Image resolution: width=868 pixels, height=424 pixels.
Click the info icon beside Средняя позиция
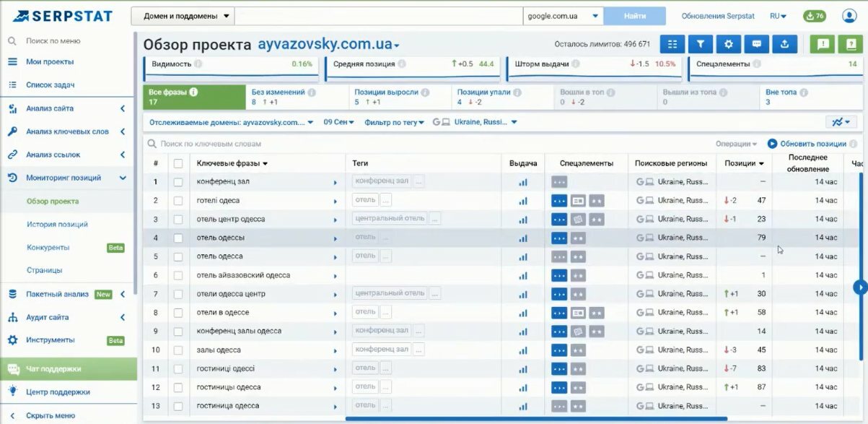pos(403,64)
